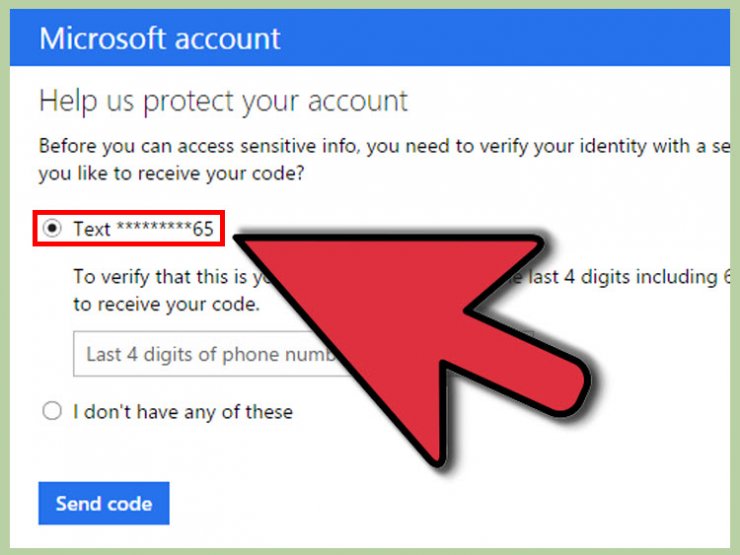Click the "you like to receive your code?" line
The height and width of the screenshot is (555, 740).
[x=171, y=173]
